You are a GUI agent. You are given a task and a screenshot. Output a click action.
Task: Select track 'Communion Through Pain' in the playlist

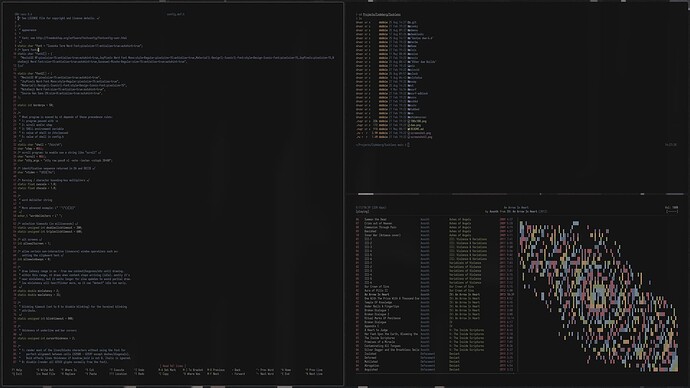click(x=380, y=227)
